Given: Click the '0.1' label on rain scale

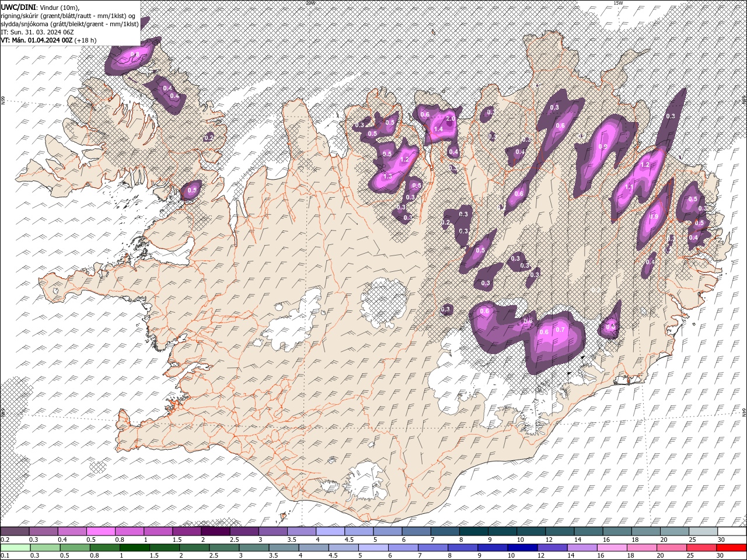Looking at the screenshot, I should tap(5, 556).
